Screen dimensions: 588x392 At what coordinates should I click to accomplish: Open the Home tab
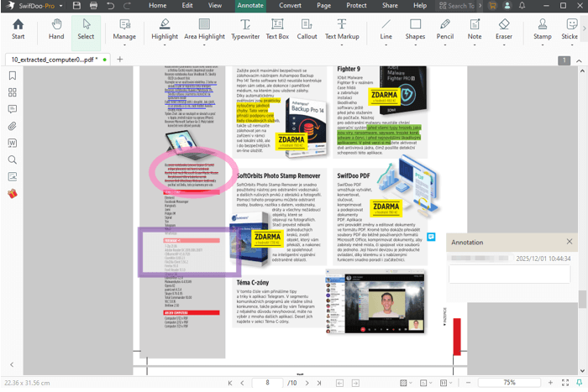point(158,6)
